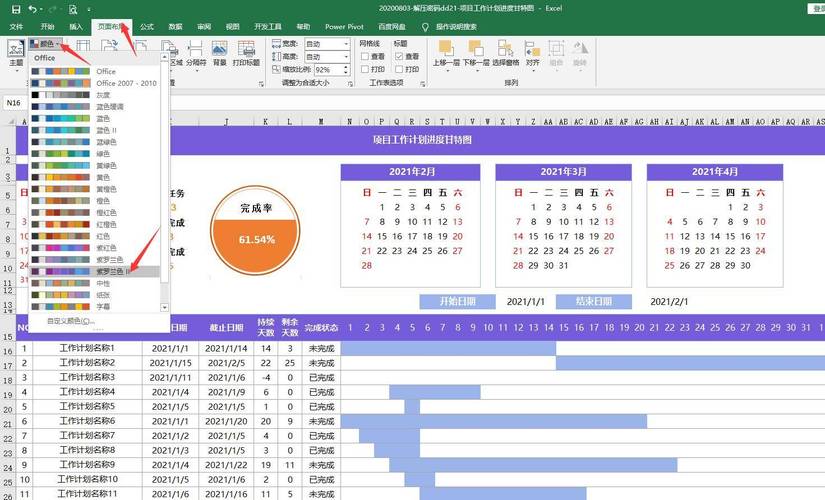This screenshot has height=500, width=825.
Task: Switch to the 开始 (Home) tab
Action: (47, 27)
